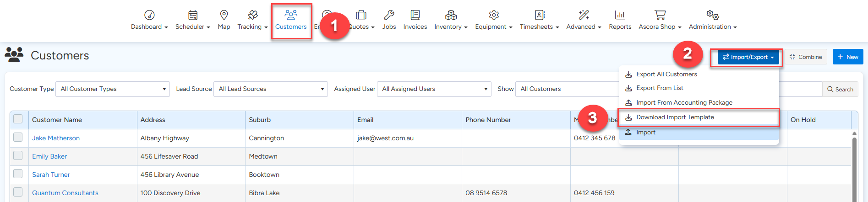Click the Inventory boxes icon
868x202 pixels.
(x=451, y=15)
